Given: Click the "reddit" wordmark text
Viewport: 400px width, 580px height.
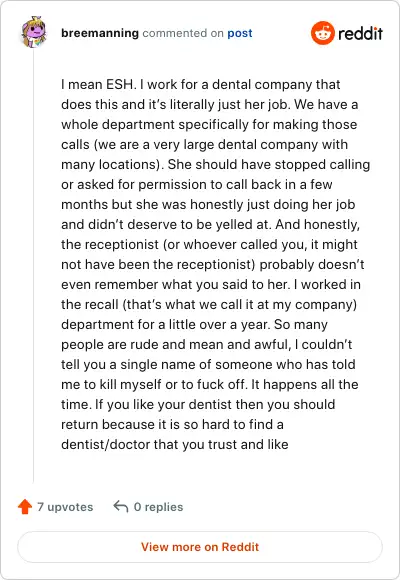Looking at the screenshot, I should point(360,33).
